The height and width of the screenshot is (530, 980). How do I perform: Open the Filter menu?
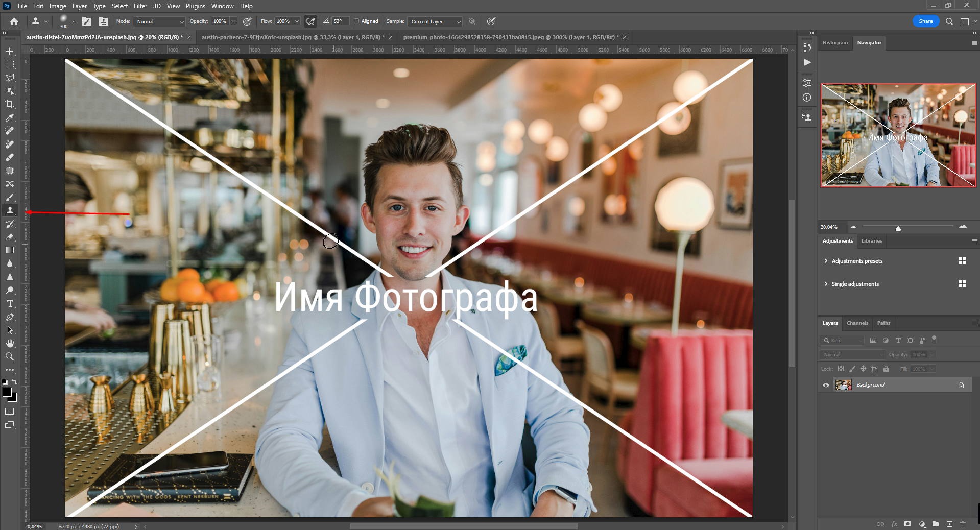(x=140, y=6)
